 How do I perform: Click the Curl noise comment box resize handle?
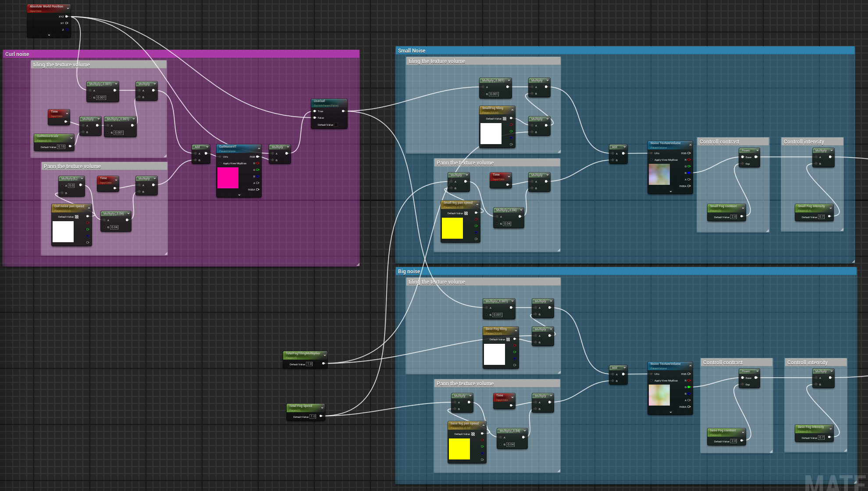coord(358,264)
